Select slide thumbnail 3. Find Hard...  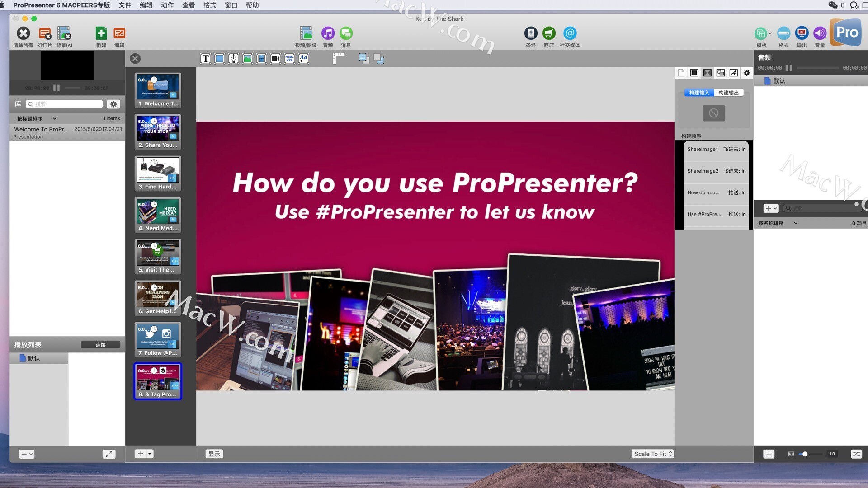(158, 174)
